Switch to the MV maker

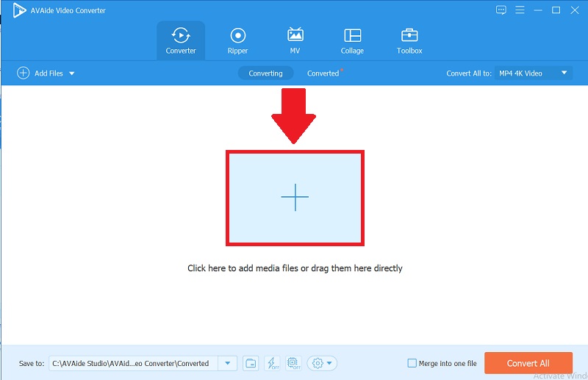tap(295, 40)
